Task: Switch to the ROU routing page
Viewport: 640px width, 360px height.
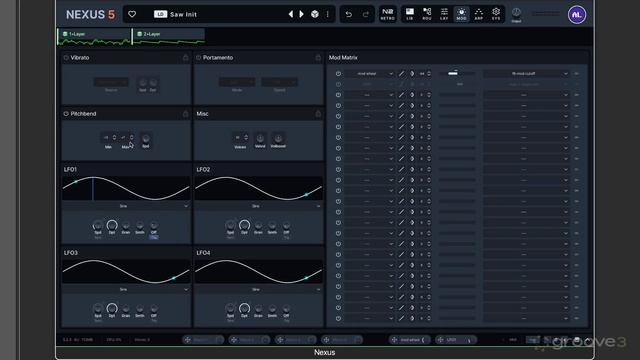Action: (427, 14)
